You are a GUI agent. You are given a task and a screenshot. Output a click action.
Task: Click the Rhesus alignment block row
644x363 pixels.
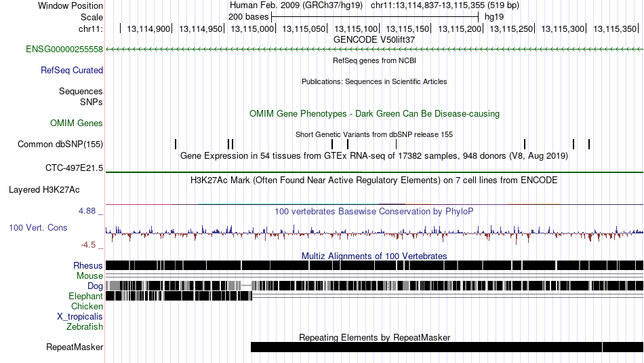[374, 265]
